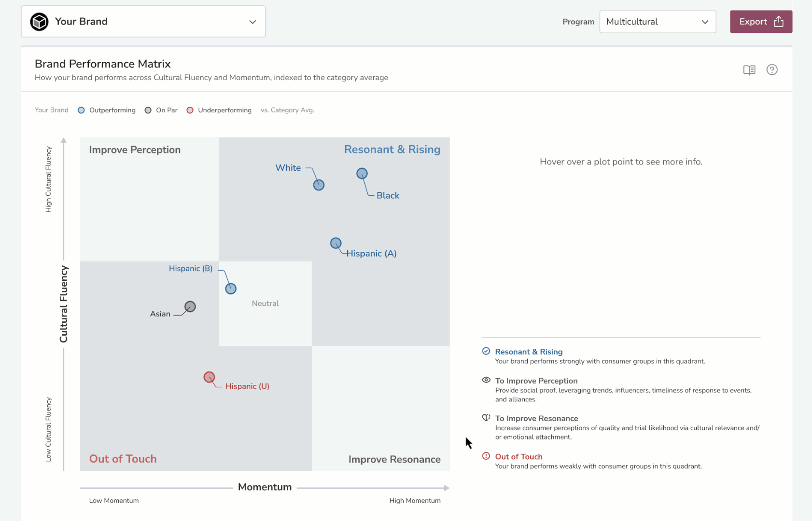Click the Out of Touch quadrant title
Screen dimensions: 812x521
point(123,459)
